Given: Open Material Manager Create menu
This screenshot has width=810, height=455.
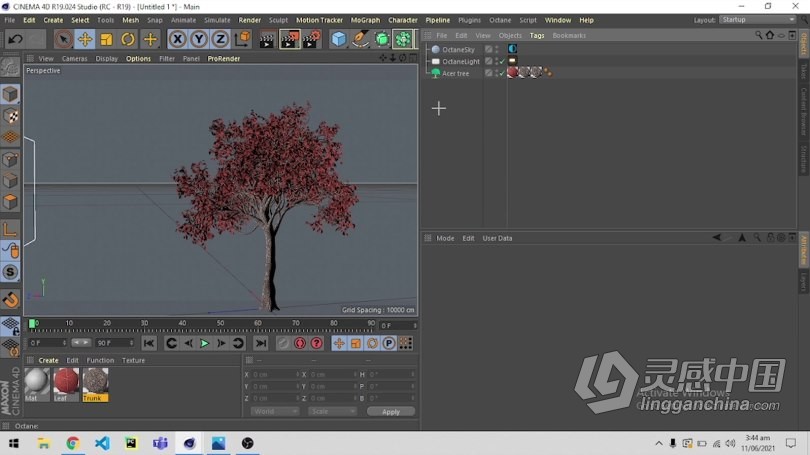Looking at the screenshot, I should click(x=49, y=360).
